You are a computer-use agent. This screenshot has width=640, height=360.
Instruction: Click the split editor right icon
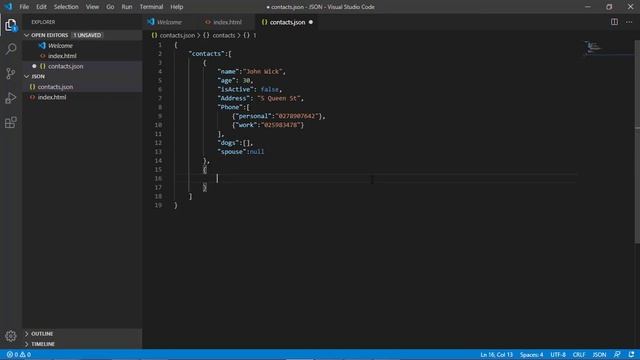[614, 22]
